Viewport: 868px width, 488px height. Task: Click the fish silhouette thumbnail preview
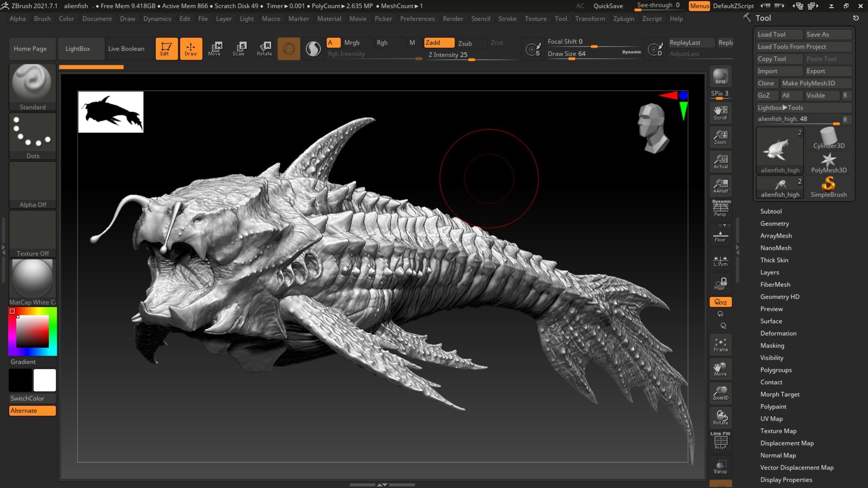tap(111, 112)
